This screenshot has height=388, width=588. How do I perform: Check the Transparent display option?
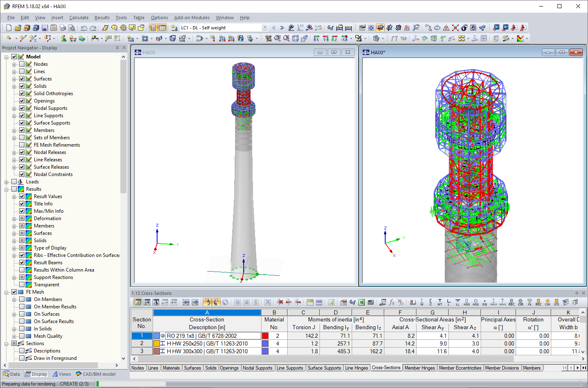click(22, 284)
